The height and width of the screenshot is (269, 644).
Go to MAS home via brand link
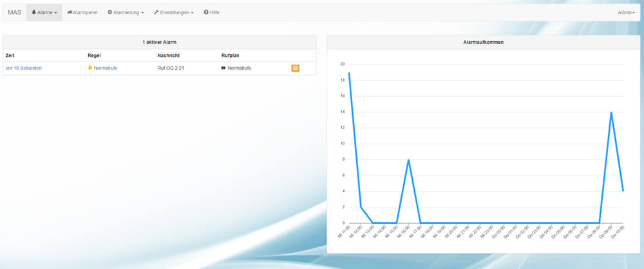14,12
